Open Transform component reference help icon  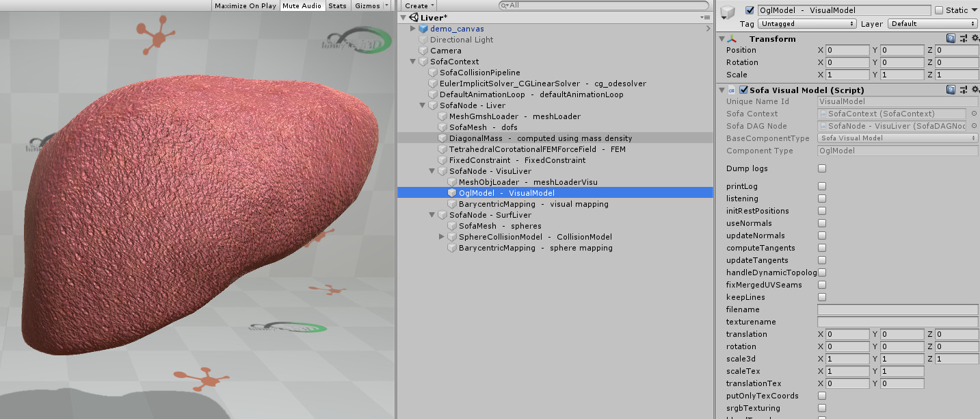(951, 39)
